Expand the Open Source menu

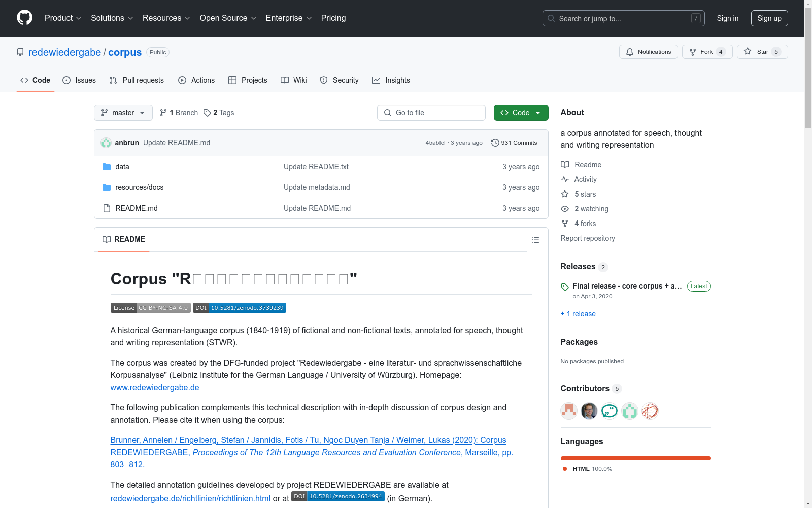click(228, 18)
